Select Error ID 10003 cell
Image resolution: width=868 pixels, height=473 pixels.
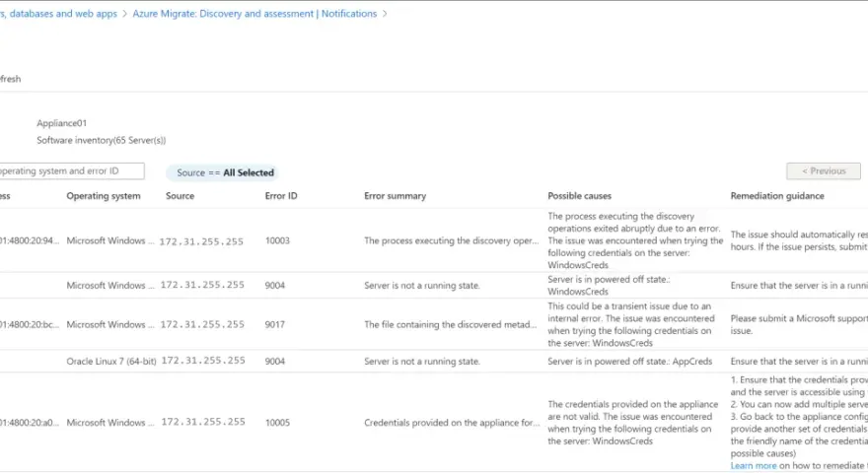tap(277, 240)
